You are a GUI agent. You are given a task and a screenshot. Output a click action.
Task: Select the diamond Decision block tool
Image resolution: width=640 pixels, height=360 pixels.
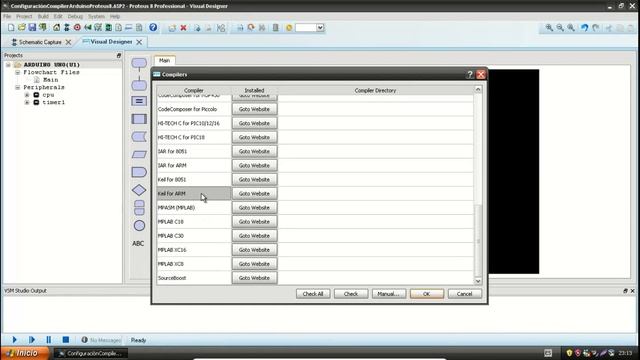point(139,190)
